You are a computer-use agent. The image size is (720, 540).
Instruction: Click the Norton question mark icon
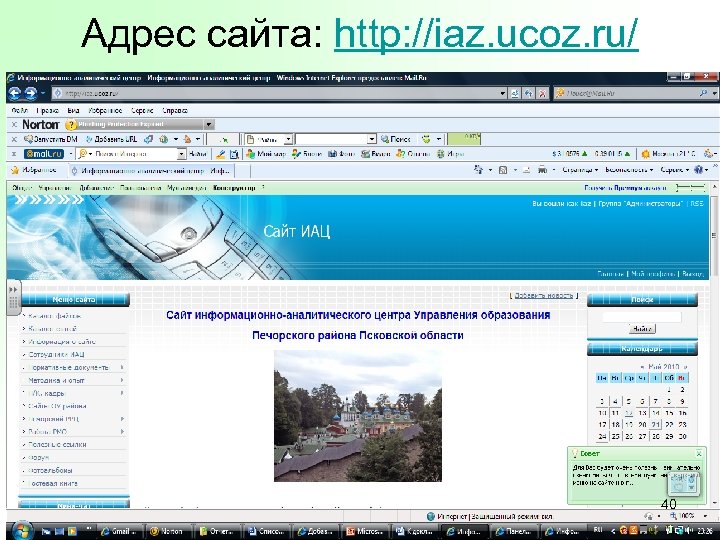tap(70, 124)
